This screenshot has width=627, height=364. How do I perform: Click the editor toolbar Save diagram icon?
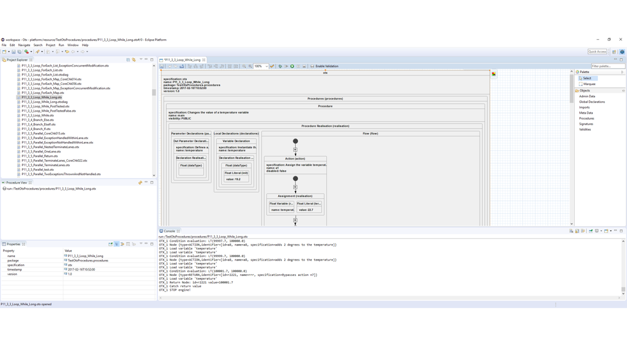[162, 66]
